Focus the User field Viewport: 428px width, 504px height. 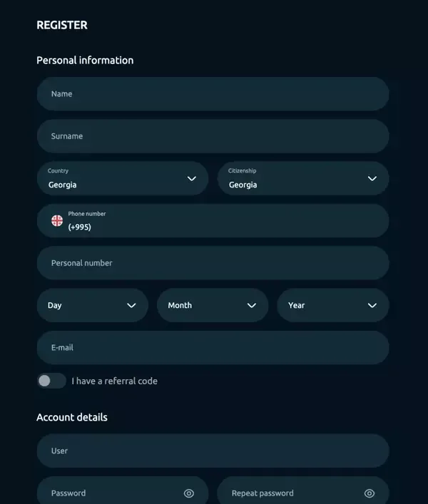213,451
